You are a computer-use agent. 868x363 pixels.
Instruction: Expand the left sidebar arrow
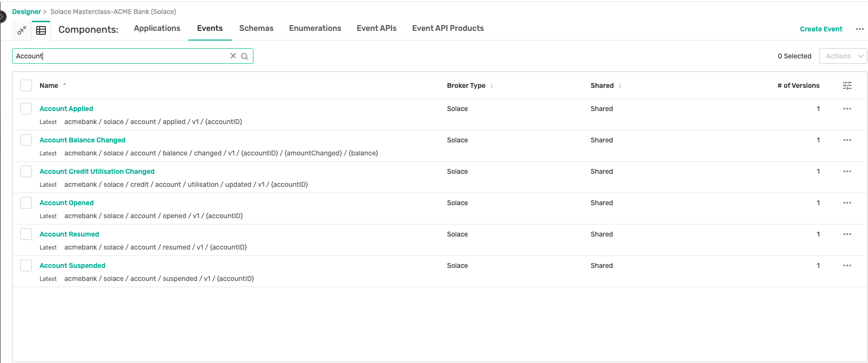pos(2,17)
